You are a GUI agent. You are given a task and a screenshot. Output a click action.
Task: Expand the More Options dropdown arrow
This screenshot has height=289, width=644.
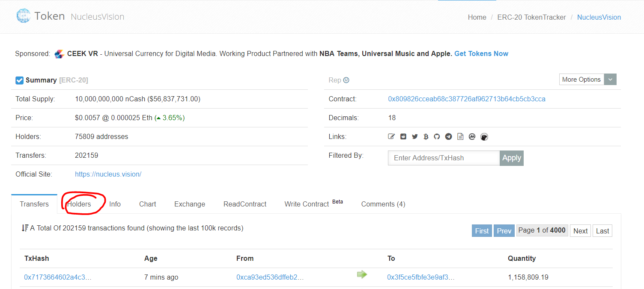pos(611,80)
